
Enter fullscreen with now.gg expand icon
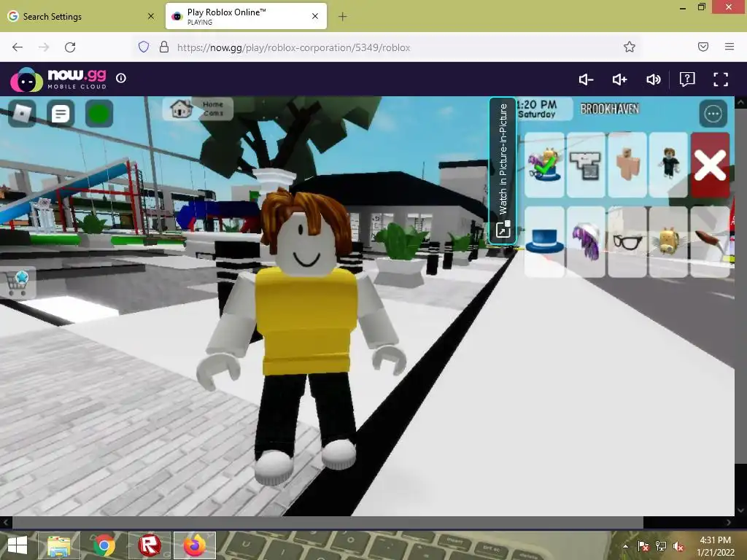tap(720, 79)
